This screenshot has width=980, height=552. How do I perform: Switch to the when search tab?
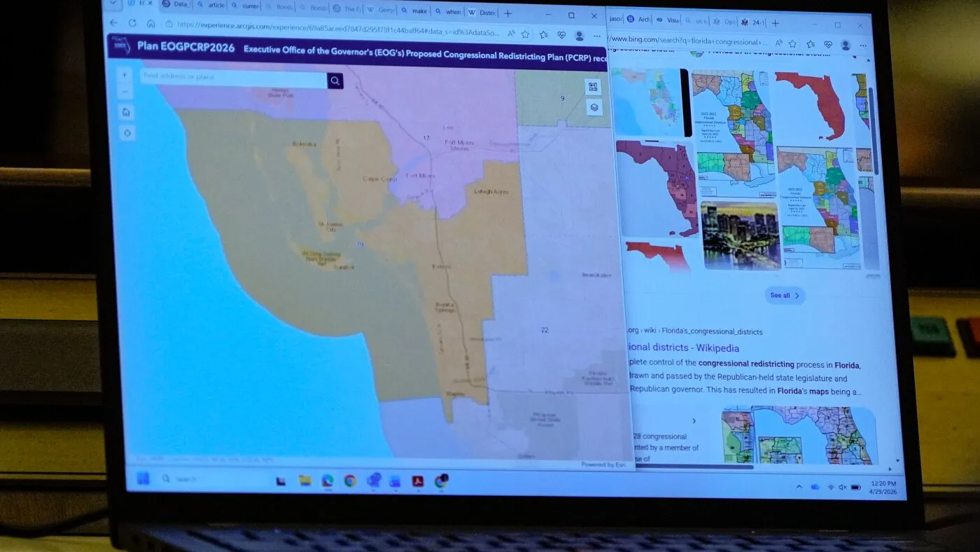[x=447, y=12]
